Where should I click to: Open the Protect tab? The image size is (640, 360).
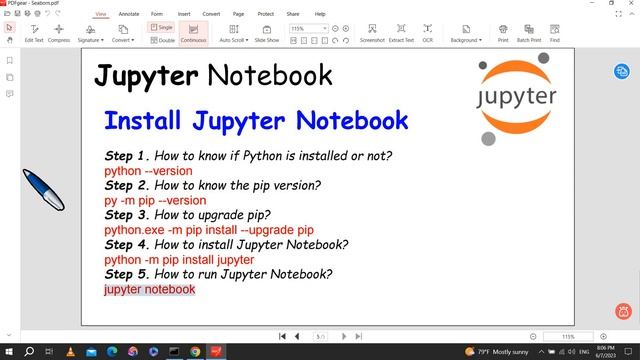(265, 14)
